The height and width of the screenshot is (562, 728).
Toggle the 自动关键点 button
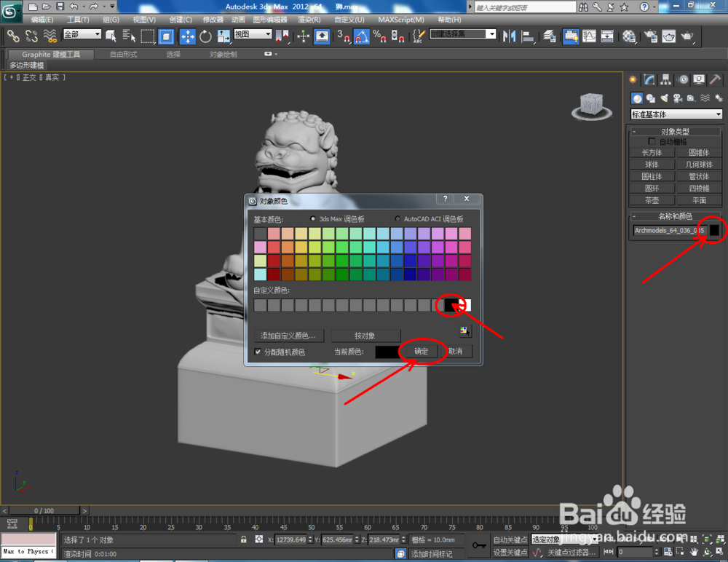(x=510, y=539)
